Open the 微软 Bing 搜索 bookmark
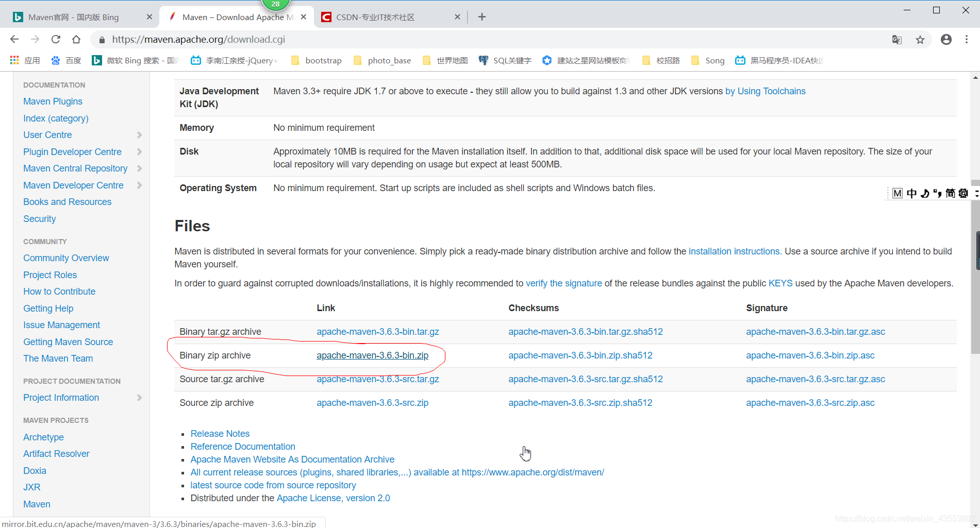This screenshot has height=528, width=980. point(136,60)
